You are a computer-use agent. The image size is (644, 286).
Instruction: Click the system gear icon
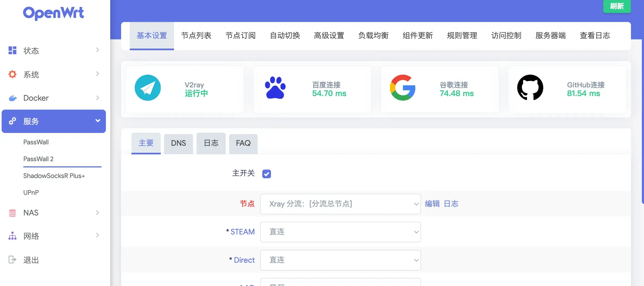pyautogui.click(x=12, y=74)
